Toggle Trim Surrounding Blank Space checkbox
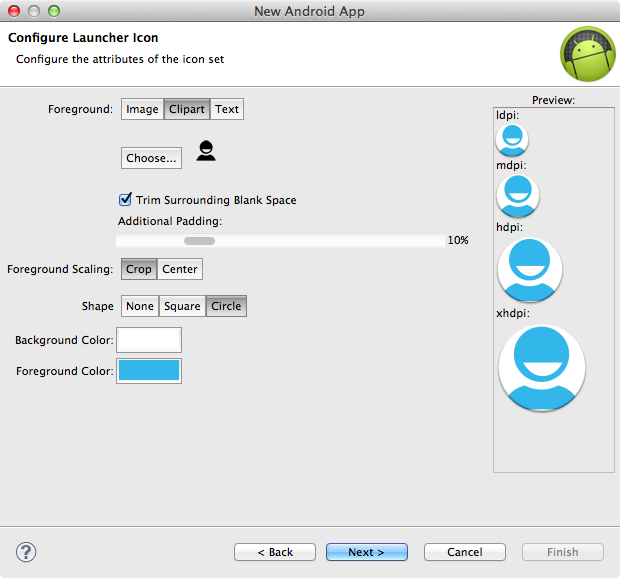620x578 pixels. [x=126, y=200]
